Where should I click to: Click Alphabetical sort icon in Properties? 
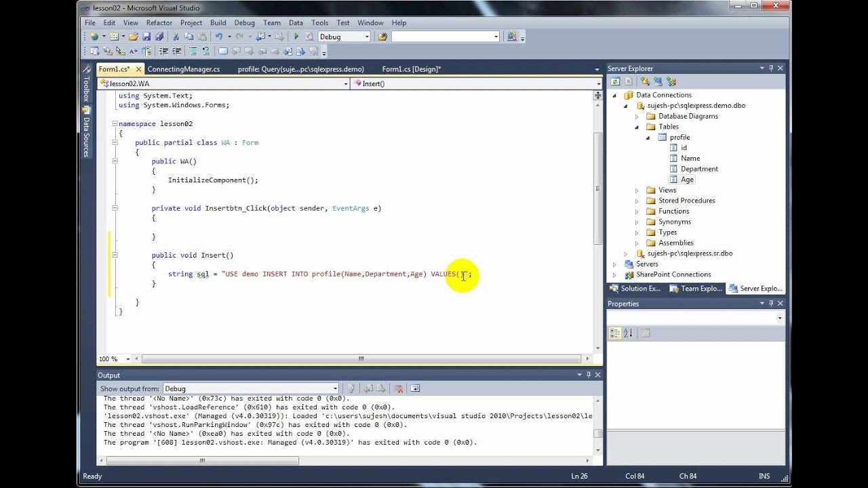628,333
